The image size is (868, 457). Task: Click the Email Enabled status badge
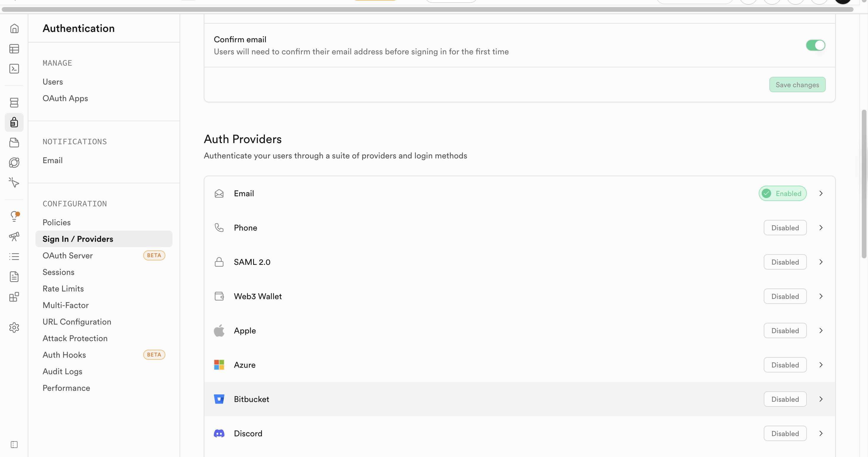pyautogui.click(x=782, y=194)
